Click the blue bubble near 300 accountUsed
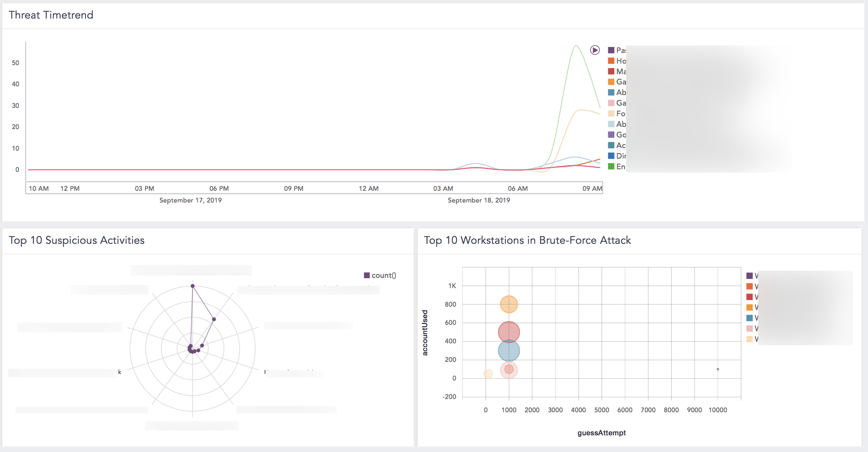 (x=509, y=351)
